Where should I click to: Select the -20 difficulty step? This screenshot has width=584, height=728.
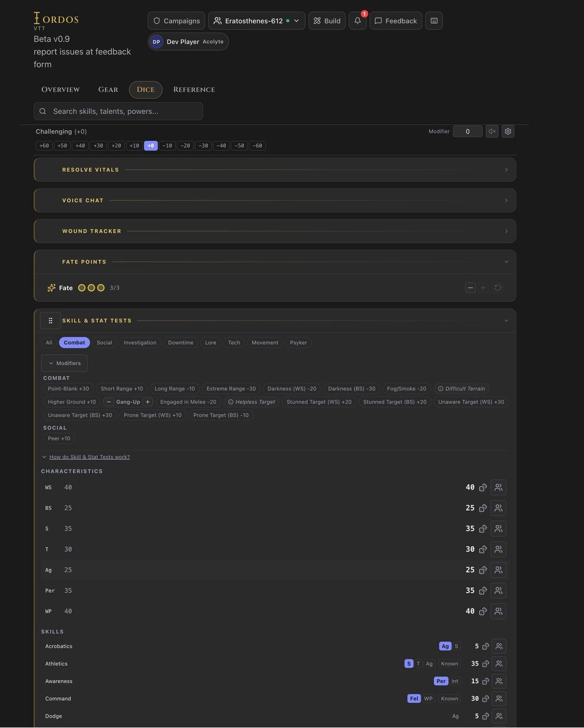click(x=185, y=146)
